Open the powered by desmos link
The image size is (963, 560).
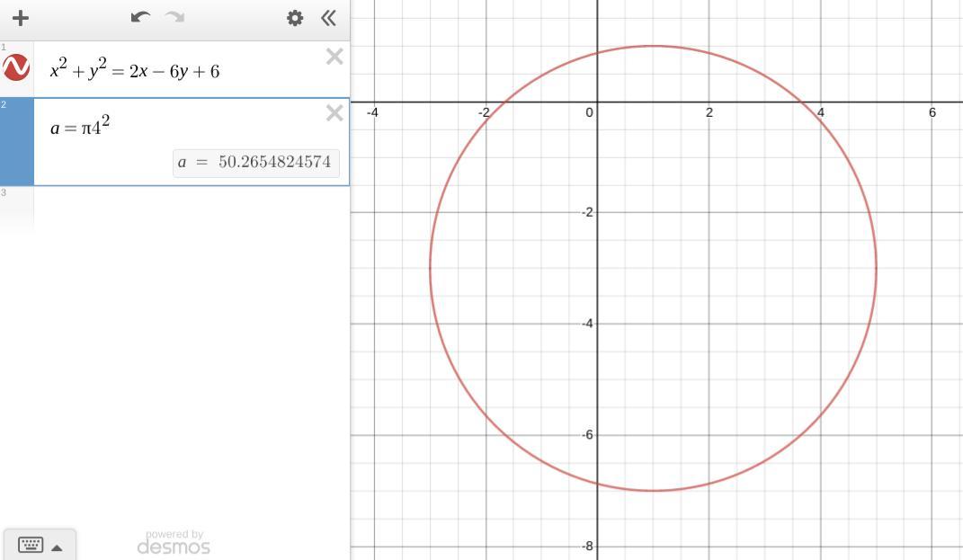(x=174, y=542)
